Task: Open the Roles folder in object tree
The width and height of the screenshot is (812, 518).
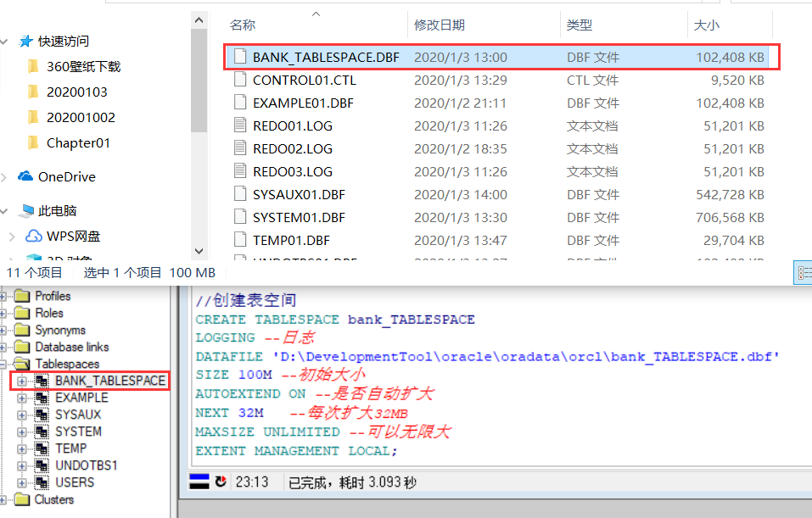Action: 49,313
